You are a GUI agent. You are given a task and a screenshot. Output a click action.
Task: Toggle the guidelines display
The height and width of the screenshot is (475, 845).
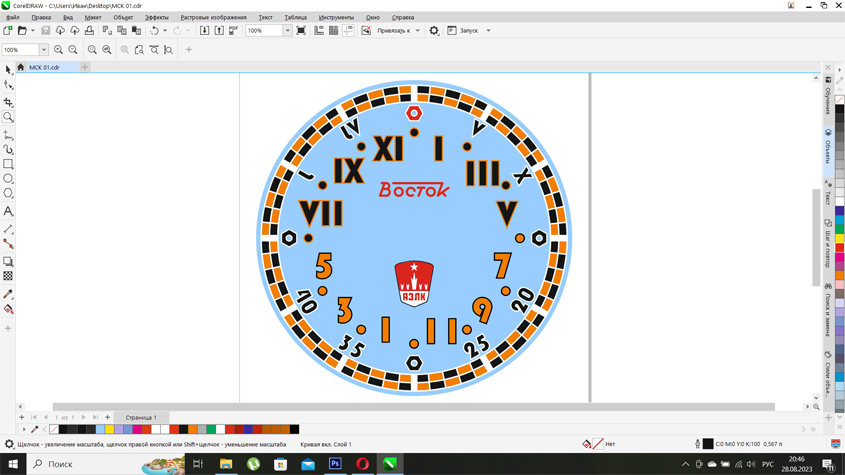[348, 31]
